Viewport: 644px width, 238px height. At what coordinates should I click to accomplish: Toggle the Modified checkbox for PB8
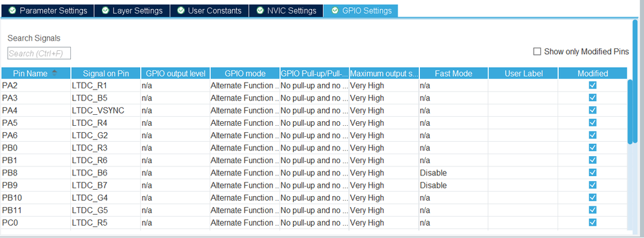[592, 172]
